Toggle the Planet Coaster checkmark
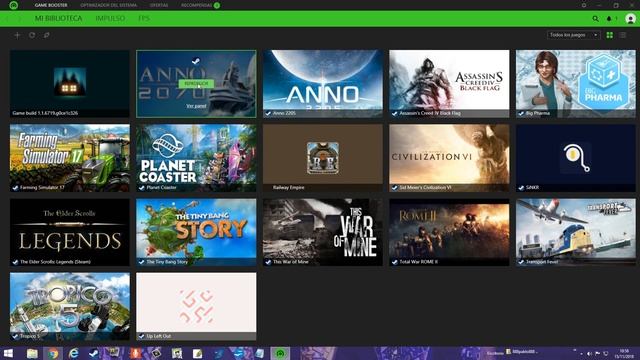Viewport: 640px width, 360px height. (142, 188)
